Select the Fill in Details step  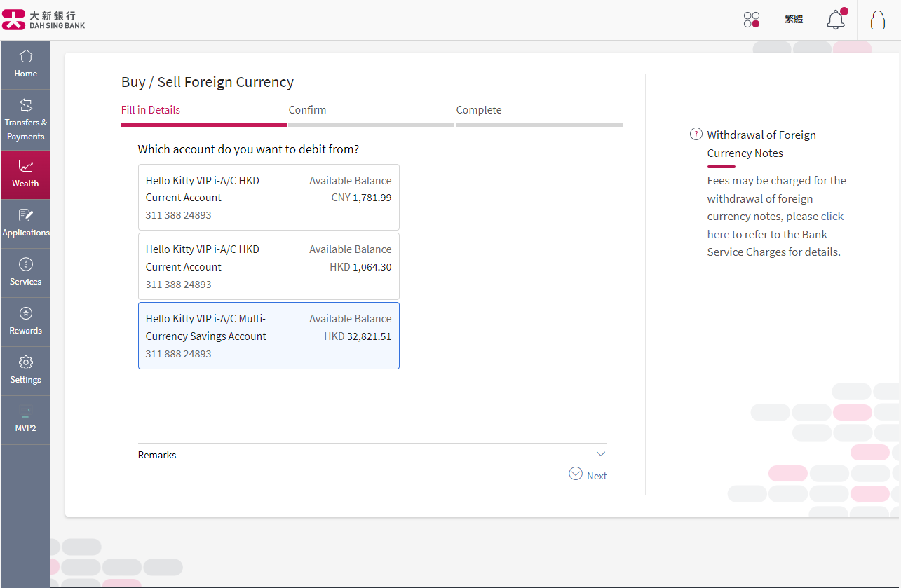[151, 110]
